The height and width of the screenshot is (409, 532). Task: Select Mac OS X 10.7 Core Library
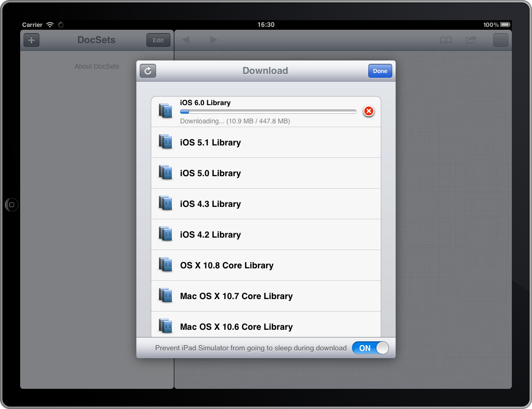pos(266,296)
